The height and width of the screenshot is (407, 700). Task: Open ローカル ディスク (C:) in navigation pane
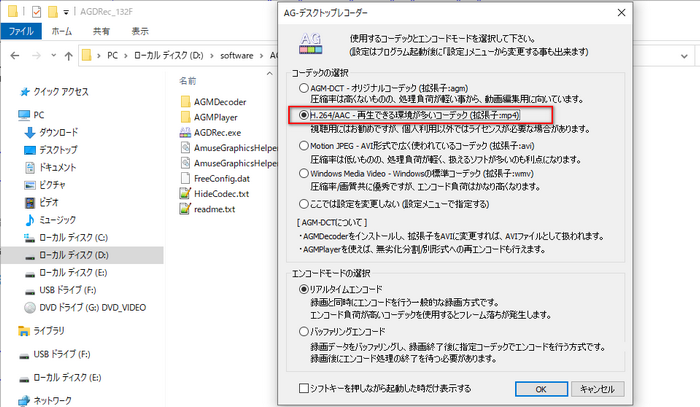[66, 237]
